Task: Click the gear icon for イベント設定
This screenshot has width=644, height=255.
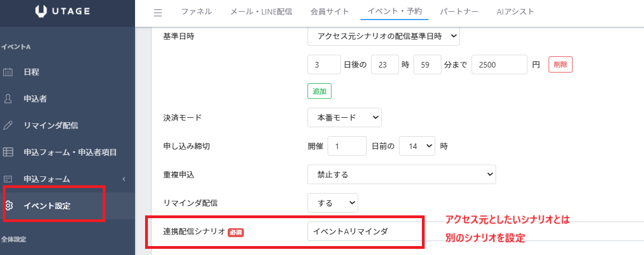Action: coord(8,206)
